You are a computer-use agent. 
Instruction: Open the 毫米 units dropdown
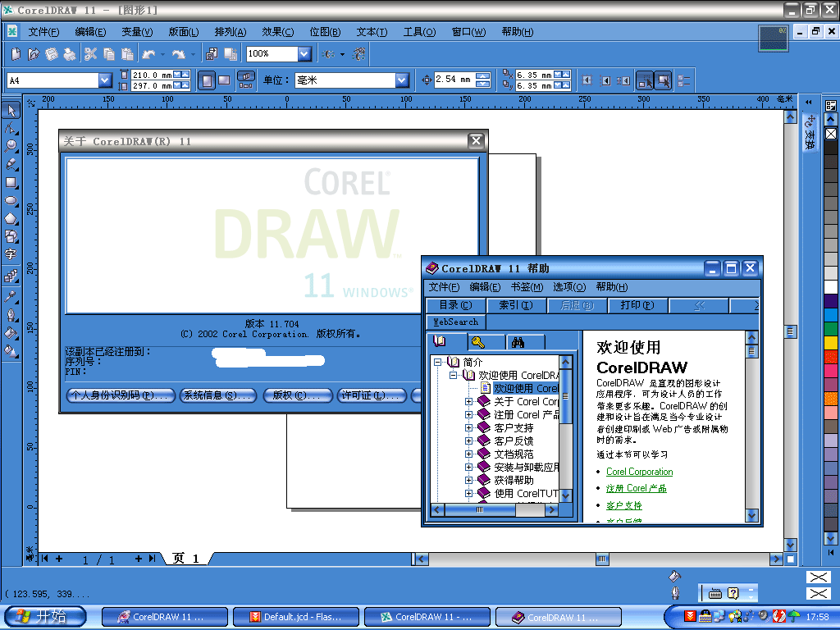[x=402, y=80]
